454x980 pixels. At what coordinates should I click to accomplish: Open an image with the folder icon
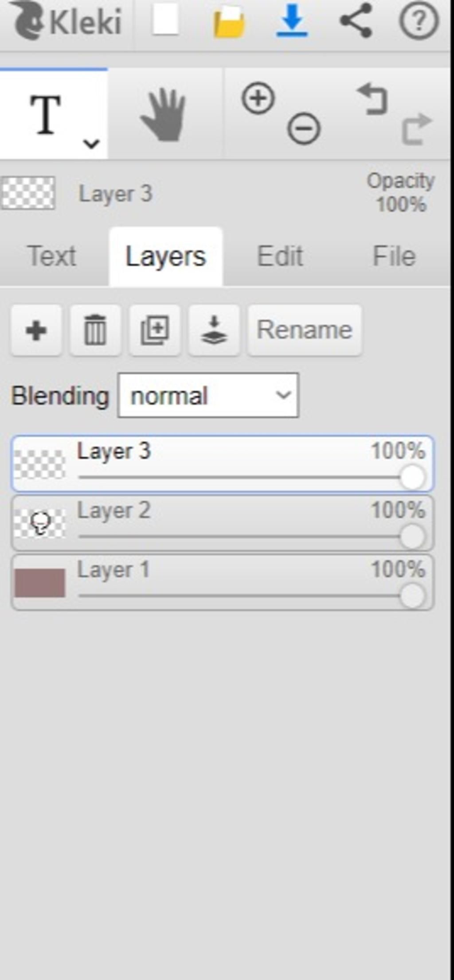pyautogui.click(x=229, y=21)
